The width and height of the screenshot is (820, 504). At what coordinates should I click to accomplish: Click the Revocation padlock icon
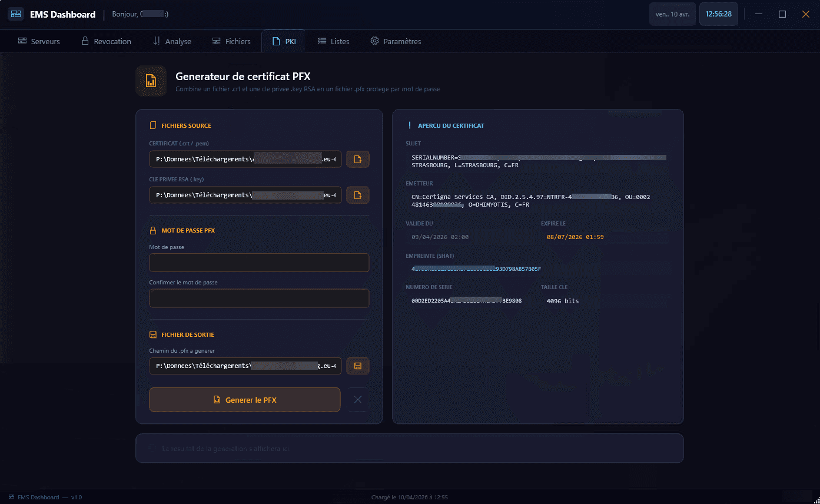(x=85, y=41)
